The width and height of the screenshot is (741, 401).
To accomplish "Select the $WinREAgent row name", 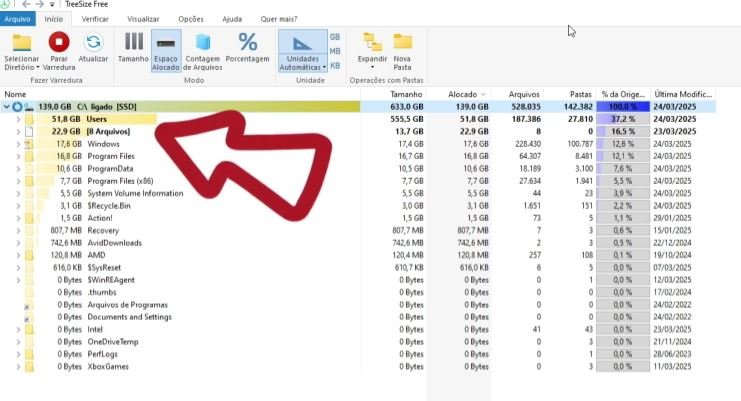I will [111, 280].
